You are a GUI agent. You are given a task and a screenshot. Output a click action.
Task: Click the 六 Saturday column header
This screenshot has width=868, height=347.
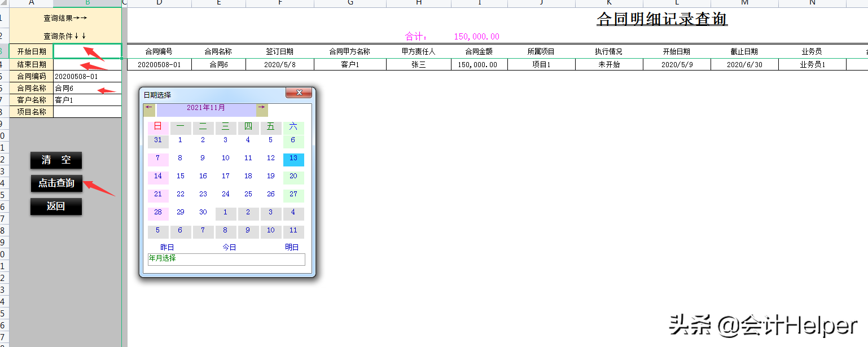point(293,128)
